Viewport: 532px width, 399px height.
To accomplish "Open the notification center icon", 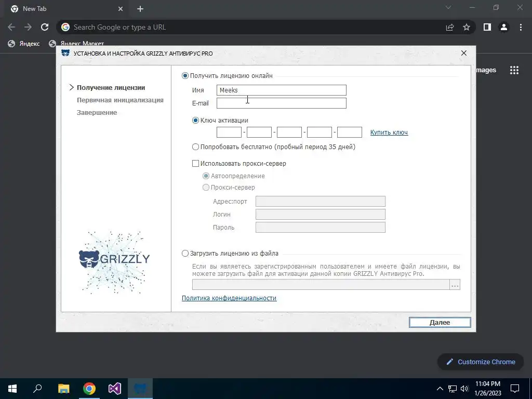I will 515,389.
